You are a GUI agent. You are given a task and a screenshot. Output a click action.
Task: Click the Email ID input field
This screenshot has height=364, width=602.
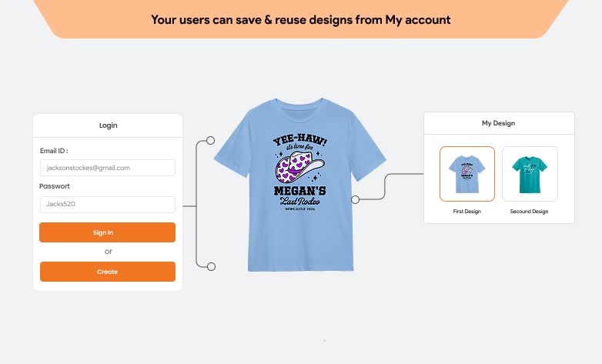[107, 168]
